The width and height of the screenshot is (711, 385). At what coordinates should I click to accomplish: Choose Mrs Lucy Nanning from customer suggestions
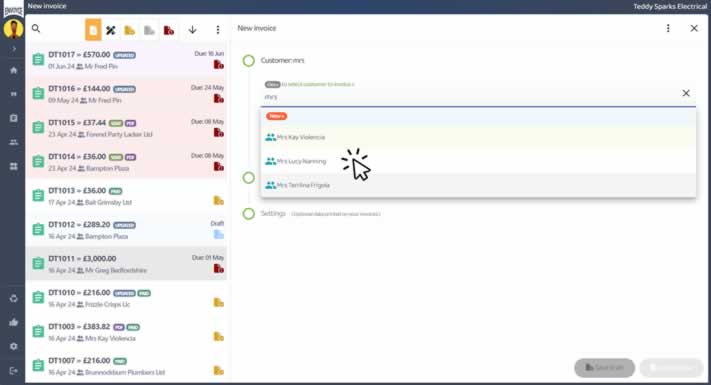point(478,161)
